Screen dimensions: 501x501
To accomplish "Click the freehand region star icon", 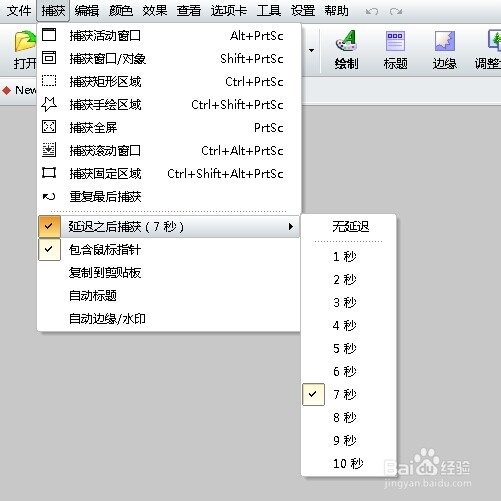I will 49,104.
